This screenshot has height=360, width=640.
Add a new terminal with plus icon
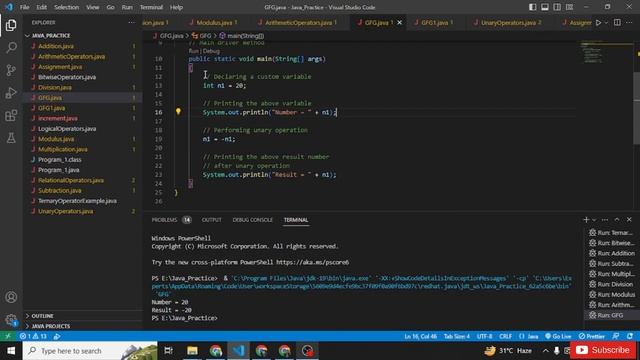point(586,220)
